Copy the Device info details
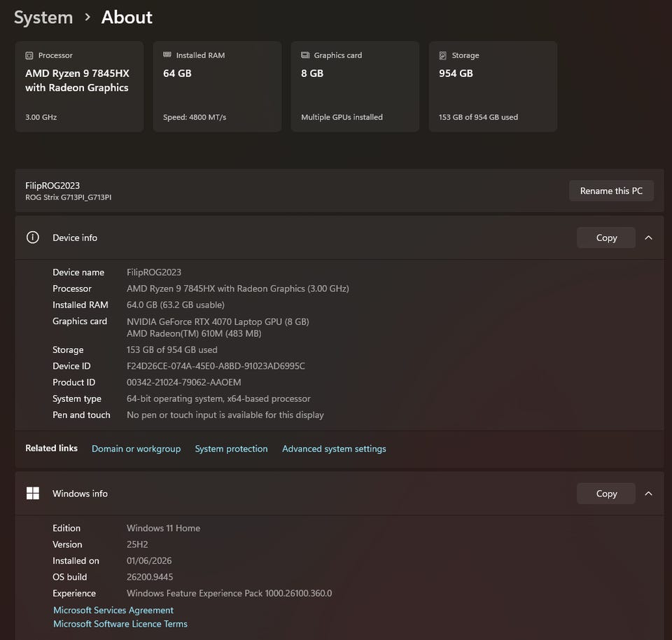Image resolution: width=672 pixels, height=640 pixels. click(x=606, y=237)
